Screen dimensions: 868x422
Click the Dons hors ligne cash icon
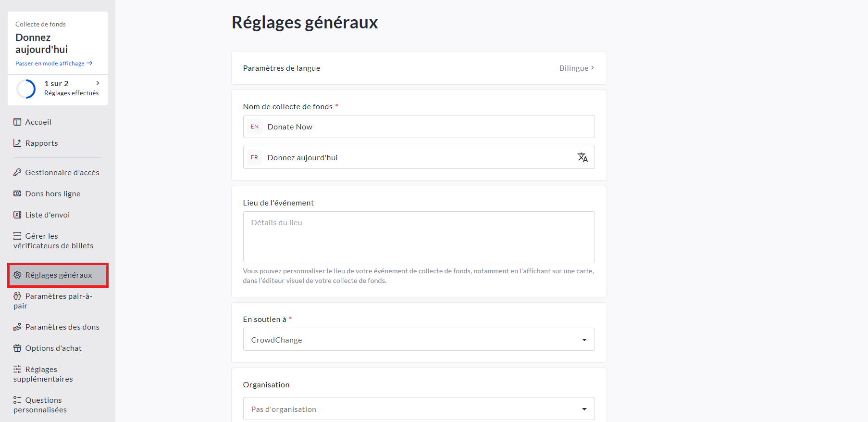click(x=17, y=193)
